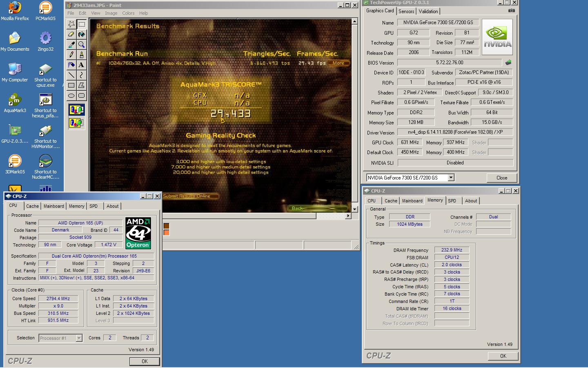Click the BIOS Version field 5.72.22.76.00
Viewport: 588px width, 368px height.
pos(450,63)
